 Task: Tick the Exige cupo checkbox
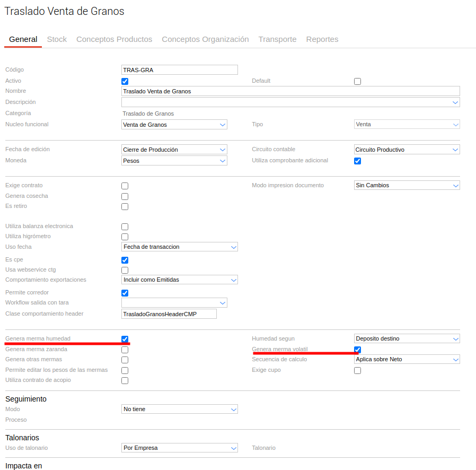click(x=357, y=370)
